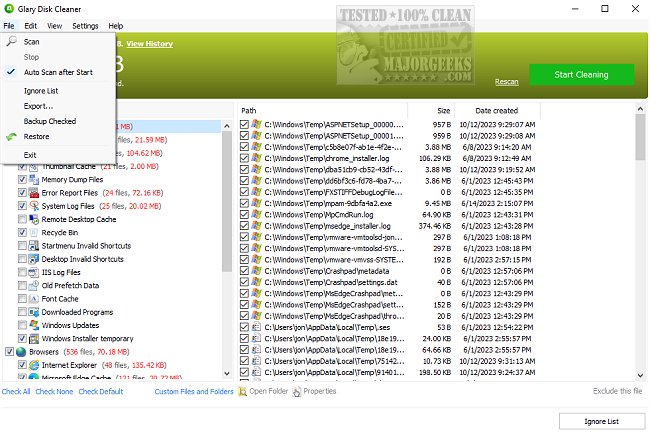650x434 pixels.
Task: Click the Glary Disk Cleaner app icon
Action: coord(9,9)
